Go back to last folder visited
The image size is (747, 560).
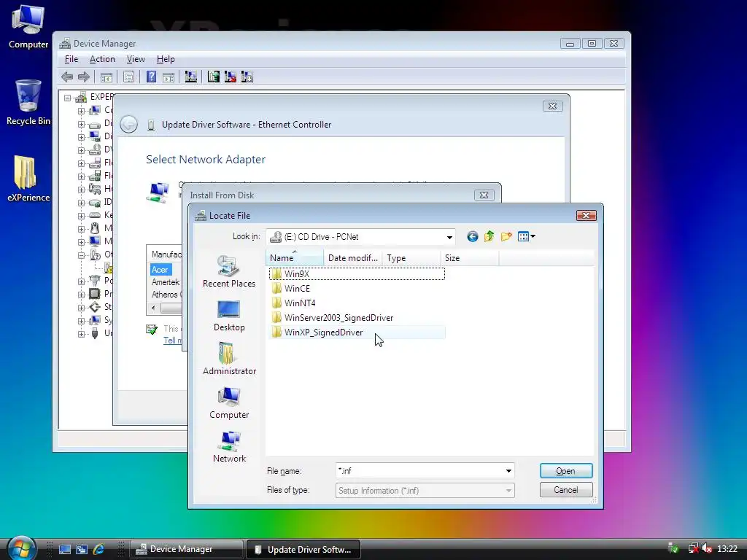coord(472,237)
